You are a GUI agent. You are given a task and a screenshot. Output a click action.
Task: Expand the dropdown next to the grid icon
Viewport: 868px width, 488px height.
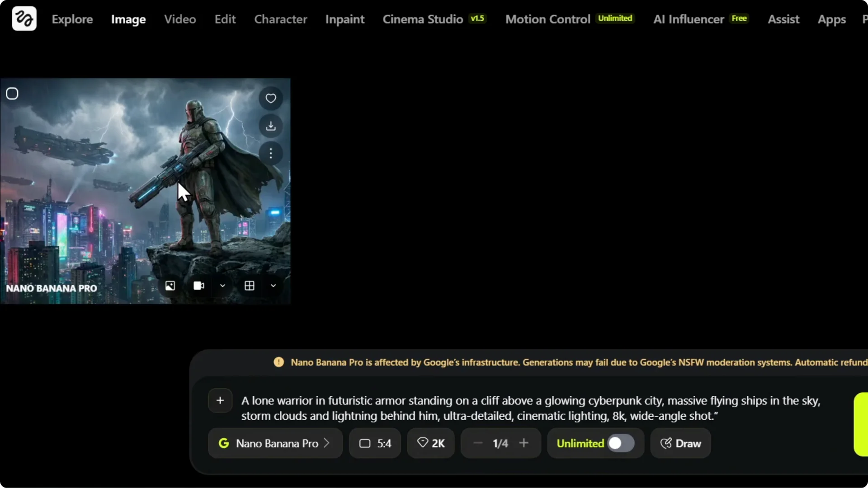[x=273, y=286]
